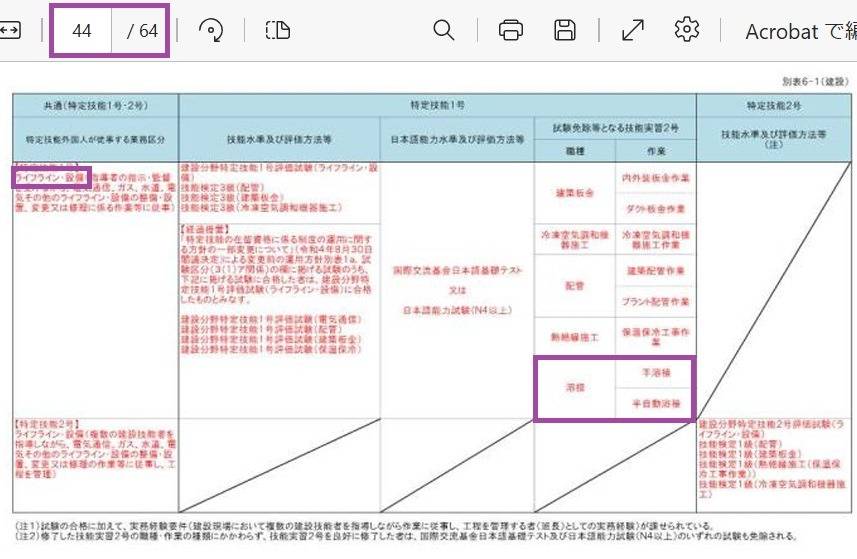Screen dimensions: 857x559
Task: Rotate the PDF page
Action: [x=210, y=31]
